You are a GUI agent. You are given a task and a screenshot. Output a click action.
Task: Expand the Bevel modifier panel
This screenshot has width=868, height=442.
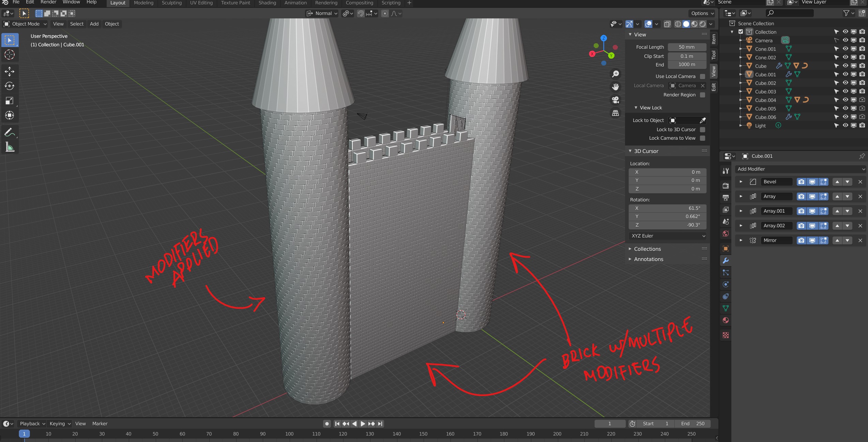tap(741, 182)
